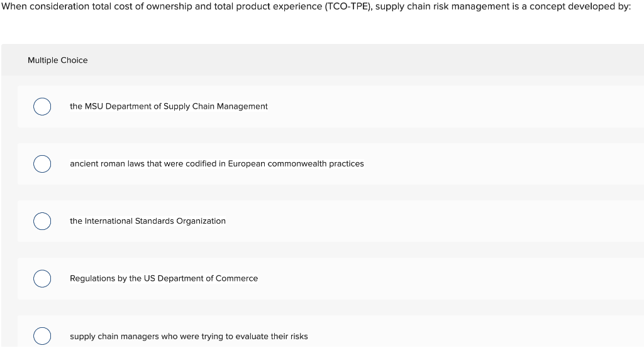Select the supply chain managers radio button
644x353 pixels.
click(x=42, y=336)
